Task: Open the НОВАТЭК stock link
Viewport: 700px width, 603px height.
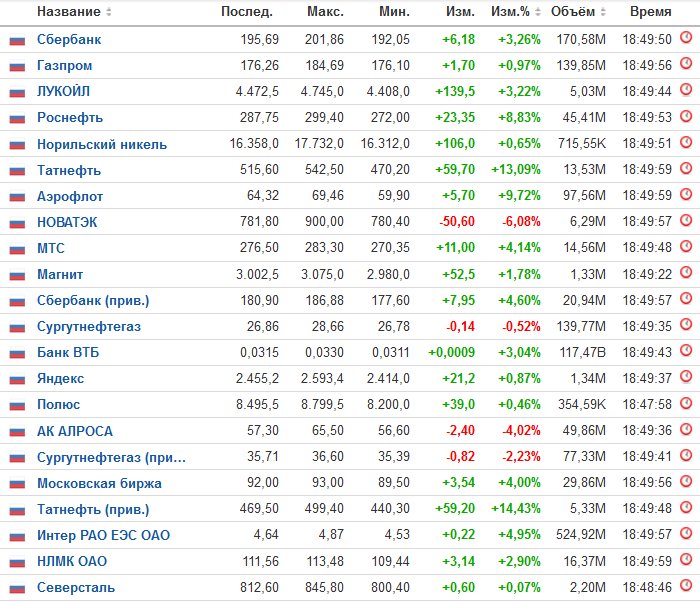Action: pyautogui.click(x=67, y=222)
